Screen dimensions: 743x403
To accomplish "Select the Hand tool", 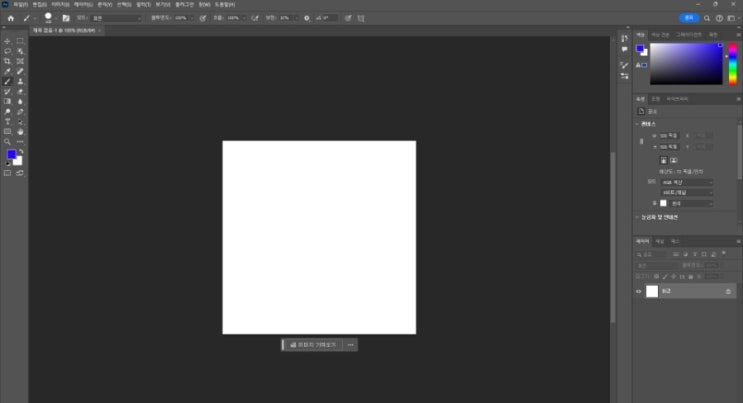I will 20,132.
